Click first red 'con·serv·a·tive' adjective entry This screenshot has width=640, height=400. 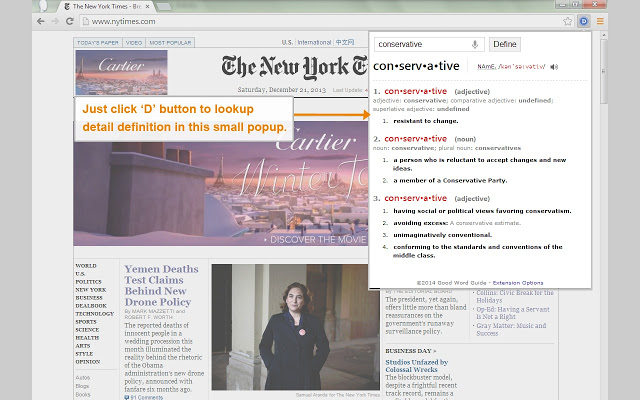pos(416,91)
